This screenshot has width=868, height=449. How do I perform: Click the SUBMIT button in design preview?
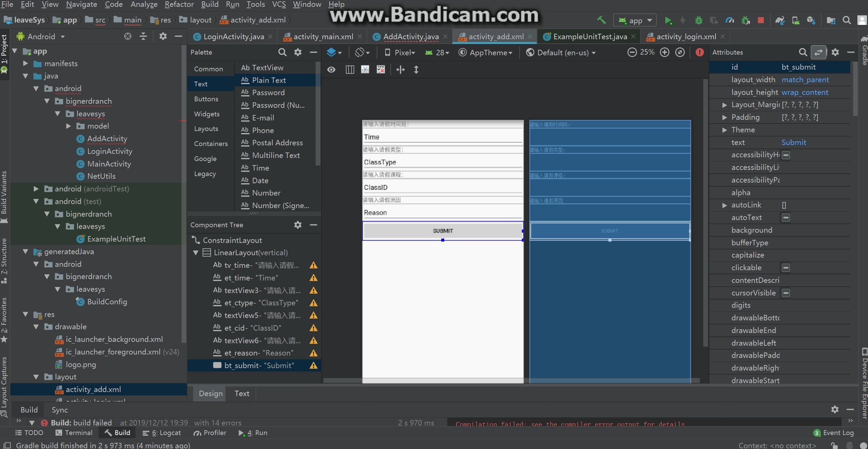[443, 231]
